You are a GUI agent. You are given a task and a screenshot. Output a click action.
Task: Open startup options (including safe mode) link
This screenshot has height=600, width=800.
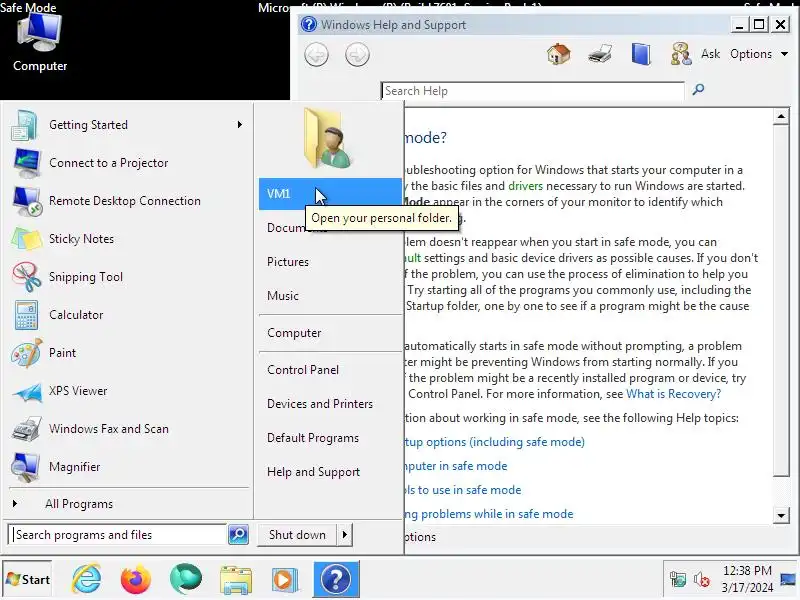pyautogui.click(x=494, y=442)
